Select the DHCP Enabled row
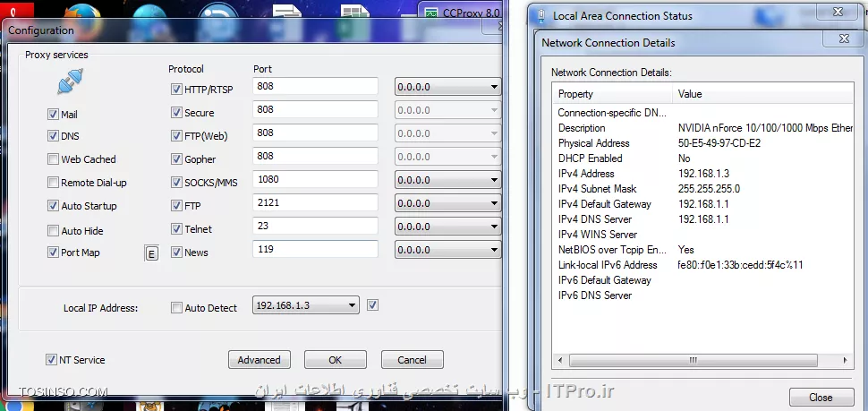This screenshot has height=411, width=868. pyautogui.click(x=703, y=158)
